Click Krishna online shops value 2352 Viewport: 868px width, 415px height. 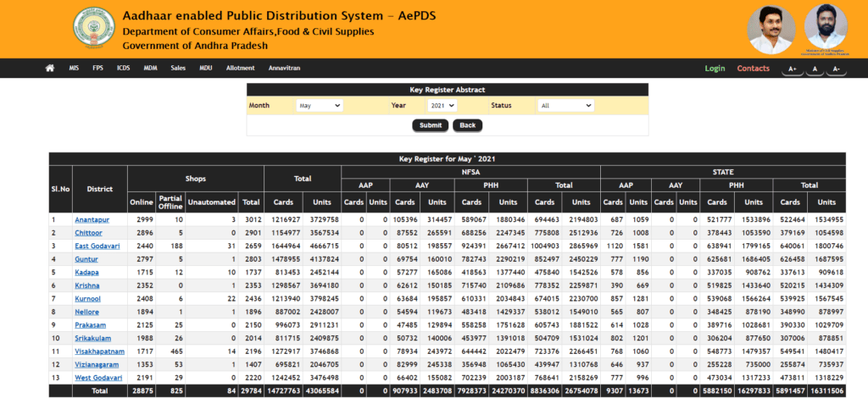[x=145, y=285]
